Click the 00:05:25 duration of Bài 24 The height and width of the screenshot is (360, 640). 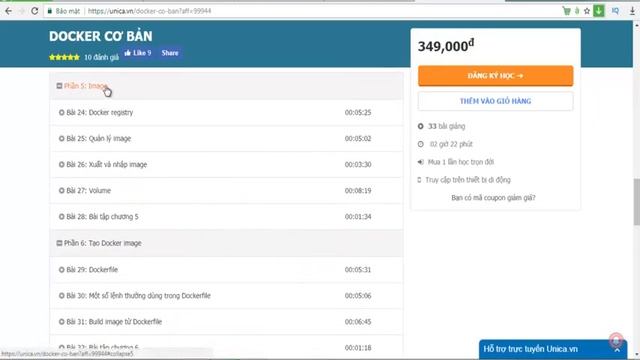point(358,112)
